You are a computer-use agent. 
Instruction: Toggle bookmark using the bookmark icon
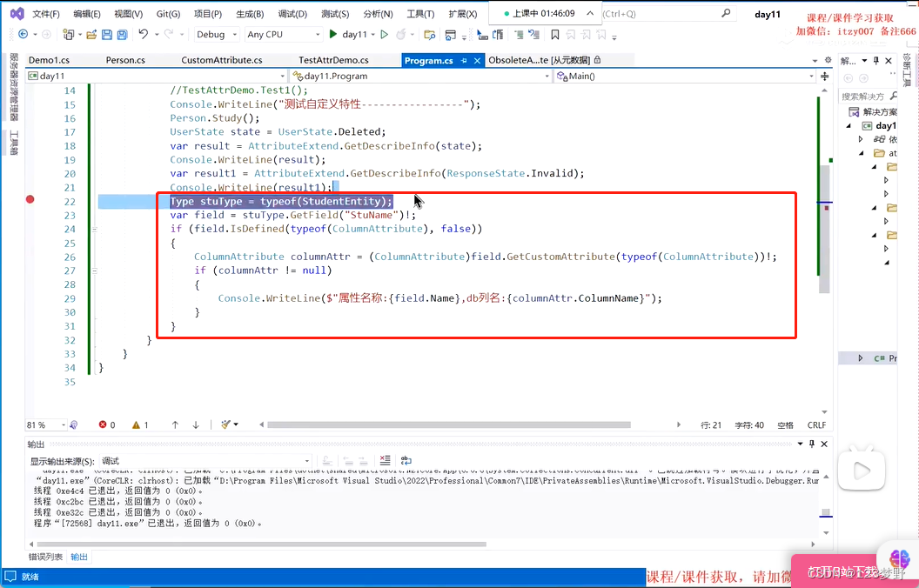(x=555, y=35)
